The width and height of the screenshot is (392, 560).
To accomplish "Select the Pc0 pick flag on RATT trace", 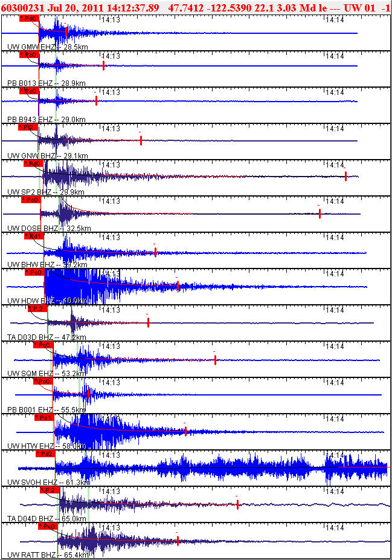I will coord(48,526).
